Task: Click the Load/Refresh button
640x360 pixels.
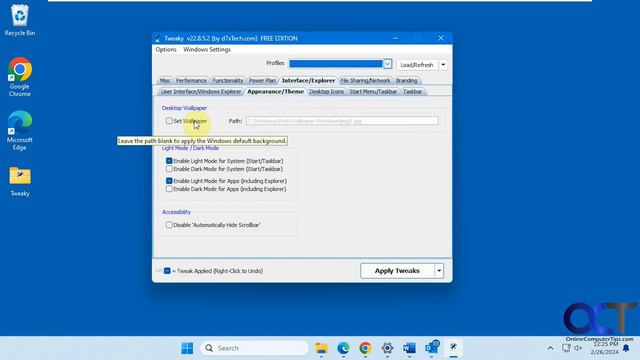Action: pos(417,65)
